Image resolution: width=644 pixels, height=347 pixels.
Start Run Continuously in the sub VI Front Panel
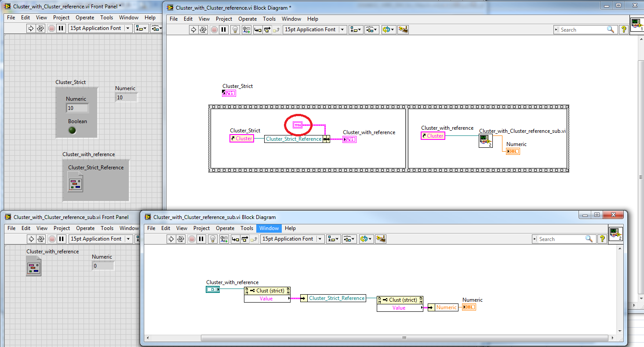[41, 239]
